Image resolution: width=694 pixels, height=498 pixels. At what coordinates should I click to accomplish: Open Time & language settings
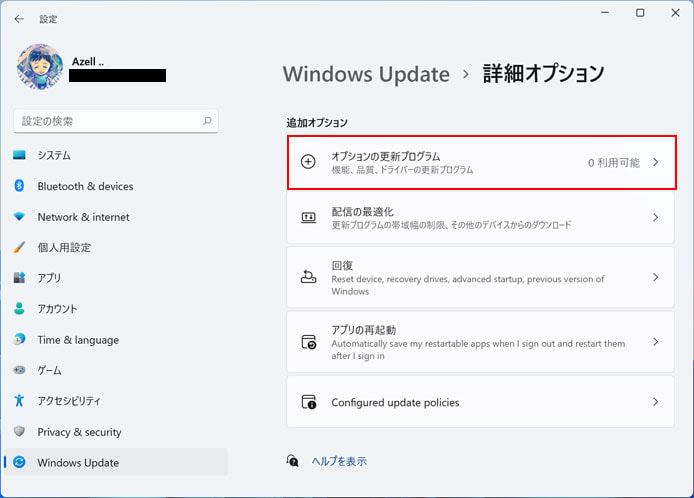(116, 340)
